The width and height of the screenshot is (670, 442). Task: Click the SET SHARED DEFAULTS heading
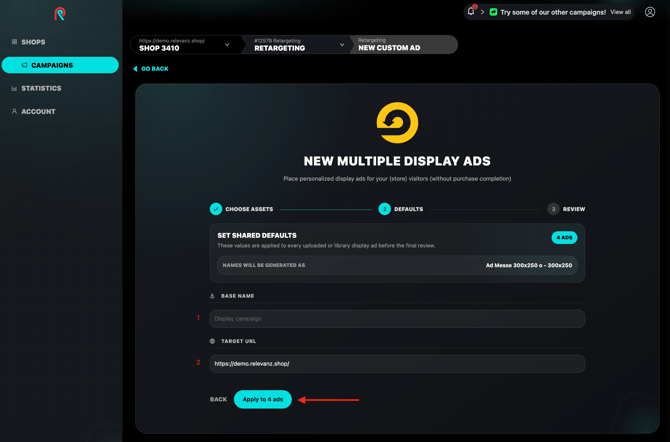[x=257, y=236]
